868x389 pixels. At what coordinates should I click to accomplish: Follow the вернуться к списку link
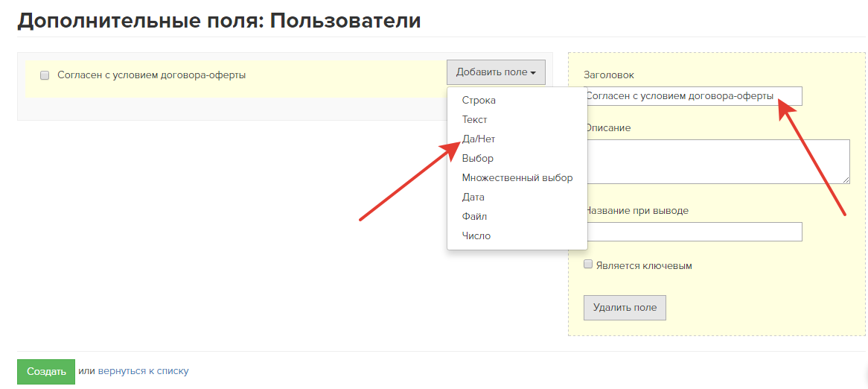pyautogui.click(x=144, y=370)
